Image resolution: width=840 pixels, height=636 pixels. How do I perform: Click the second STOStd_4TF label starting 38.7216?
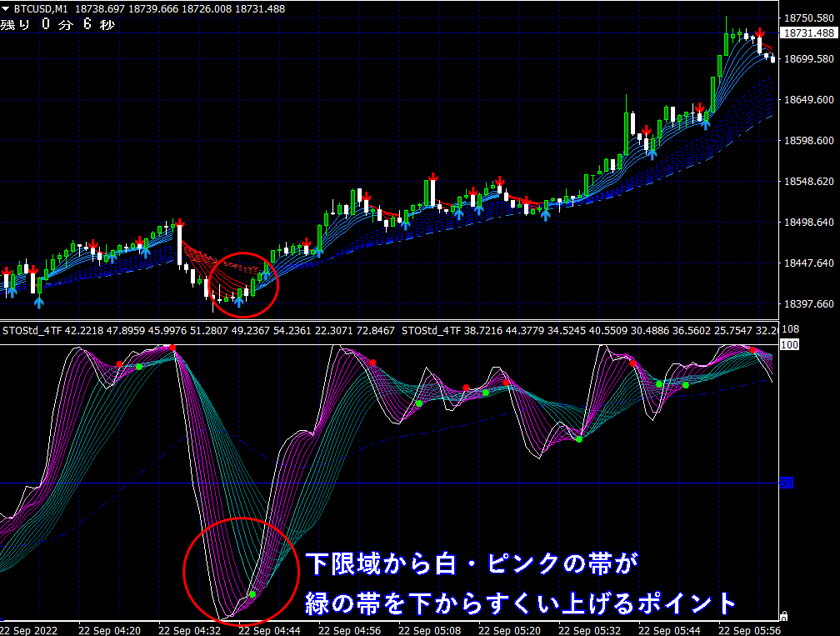point(589,331)
